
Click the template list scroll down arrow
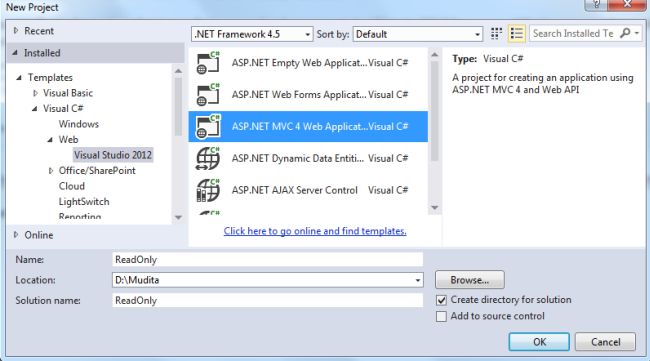434,208
